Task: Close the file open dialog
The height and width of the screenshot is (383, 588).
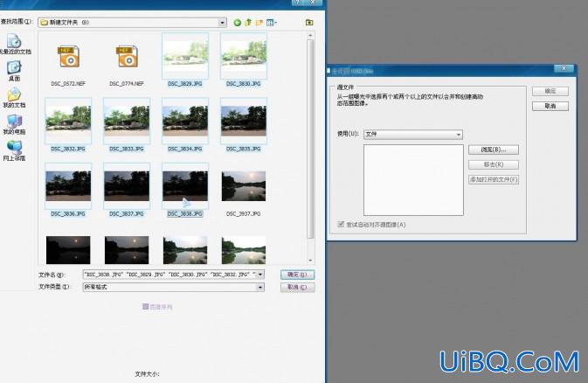Action: (313, 2)
